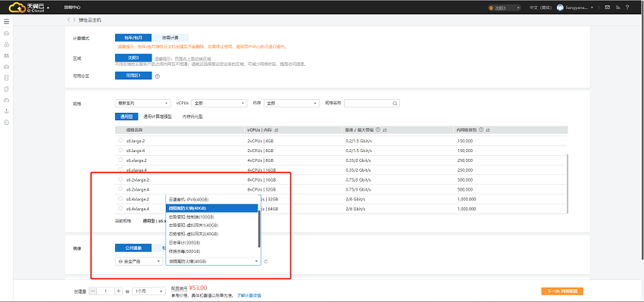Select the s6.large.4 radio button
644x302 pixels.
click(x=120, y=150)
